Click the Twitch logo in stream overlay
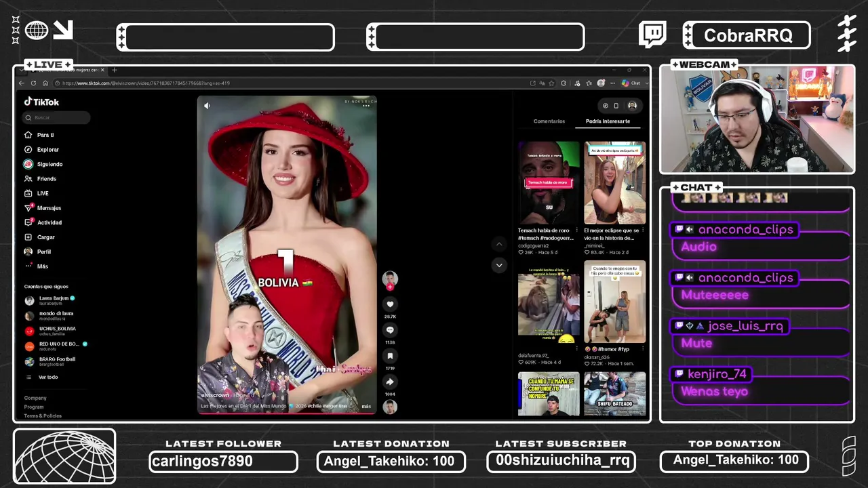 coord(652,35)
